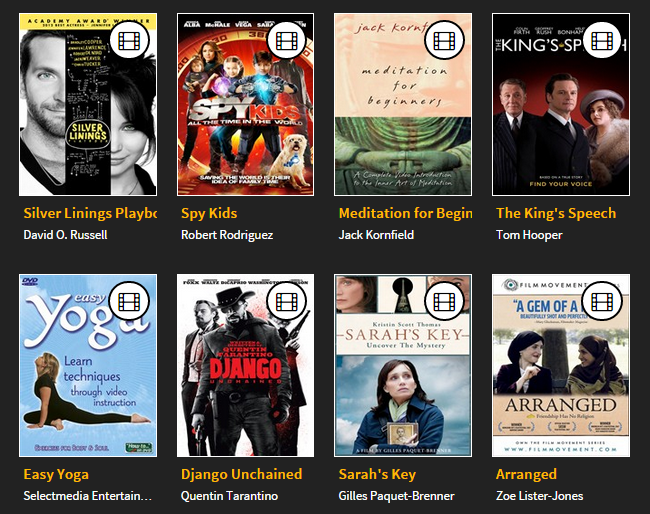Screen dimensions: 650x514
Task: Click the Arranged movie poster thumbnail
Action: (561, 365)
